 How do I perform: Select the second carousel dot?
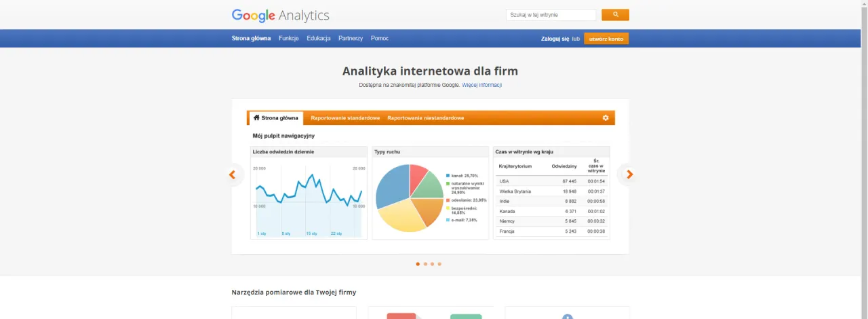(425, 264)
